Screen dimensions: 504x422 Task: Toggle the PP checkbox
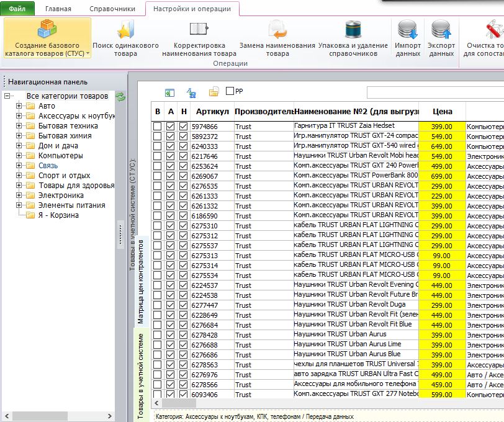tap(230, 91)
